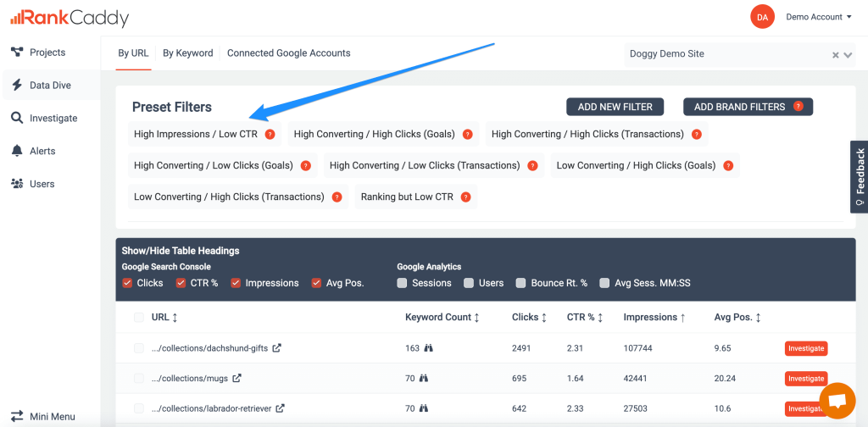This screenshot has width=868, height=427.
Task: Select the collections/mugs row checkbox
Action: coord(138,379)
